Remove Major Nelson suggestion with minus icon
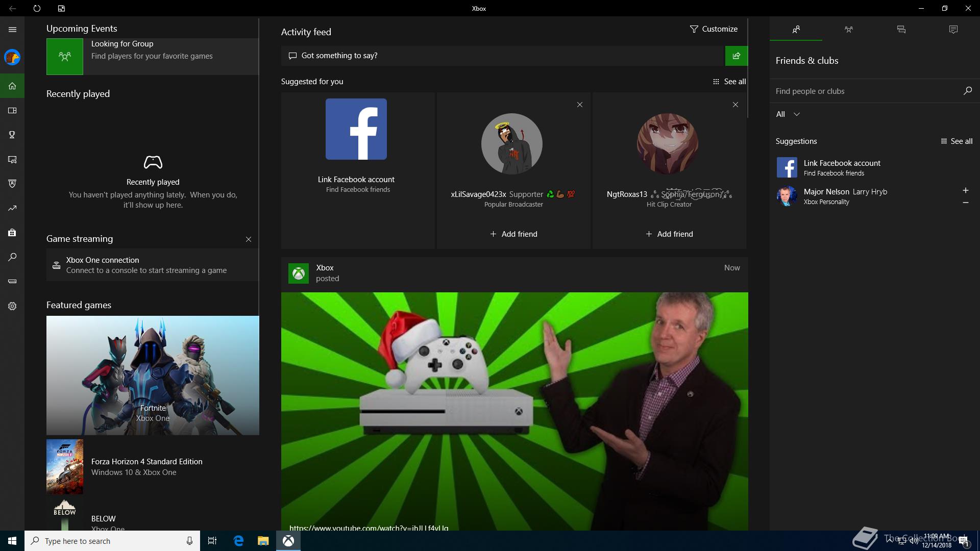Screen dimensions: 980x551 [965, 203]
